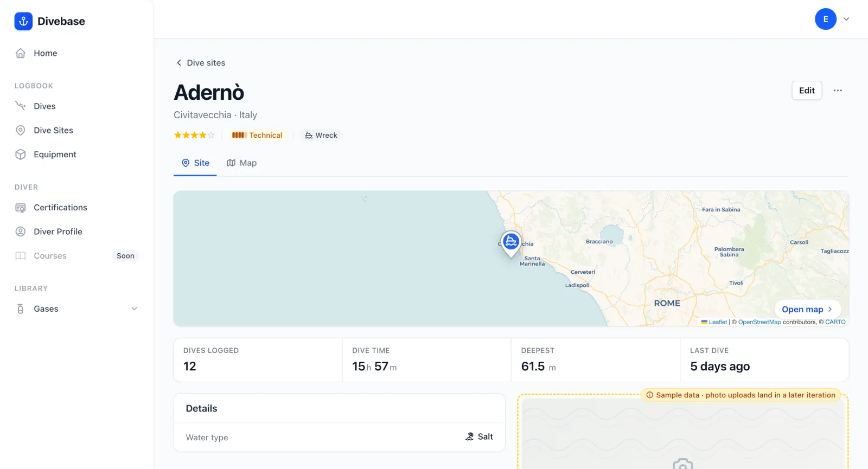Click the camera placeholder in photo area
868x469 pixels.
tap(682, 464)
